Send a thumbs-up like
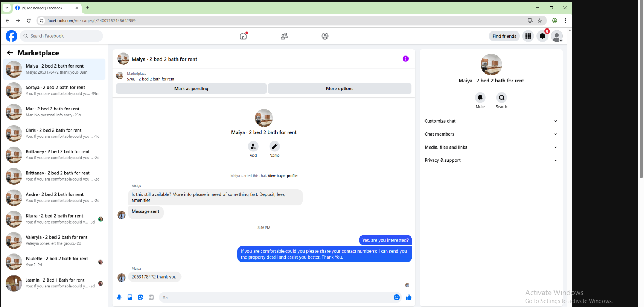Image resolution: width=644 pixels, height=307 pixels. (409, 297)
